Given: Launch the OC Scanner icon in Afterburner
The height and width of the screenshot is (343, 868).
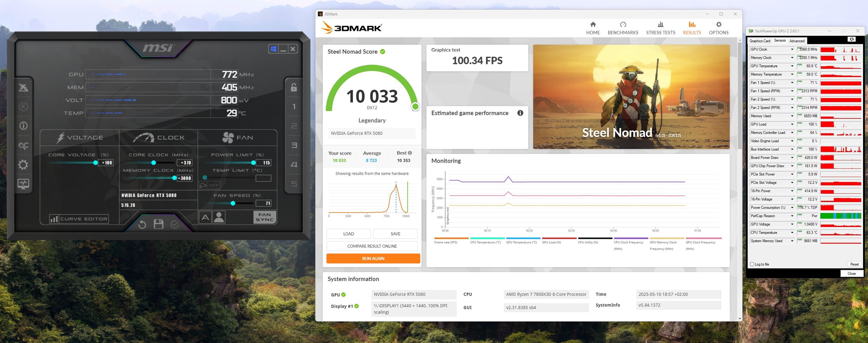Looking at the screenshot, I should (23, 145).
